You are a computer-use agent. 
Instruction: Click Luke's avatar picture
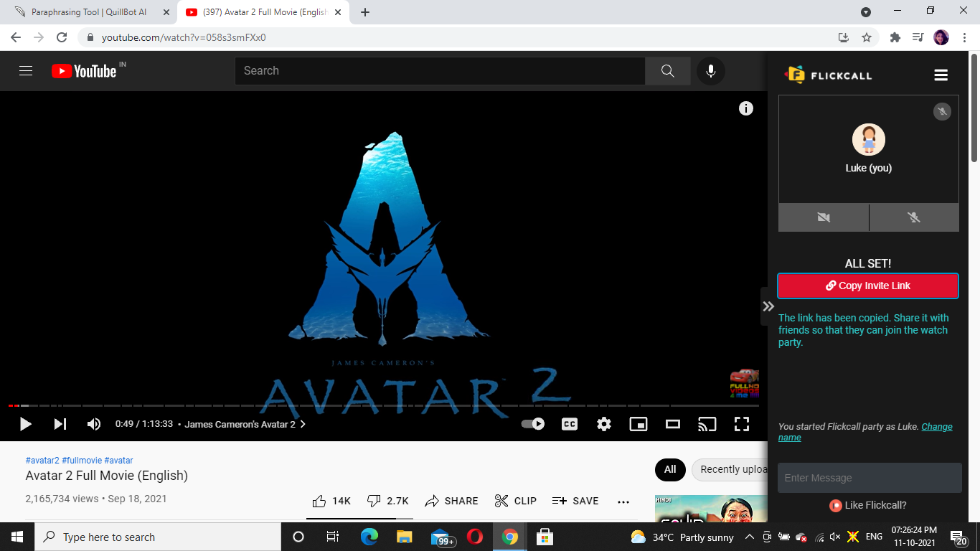pyautogui.click(x=869, y=139)
